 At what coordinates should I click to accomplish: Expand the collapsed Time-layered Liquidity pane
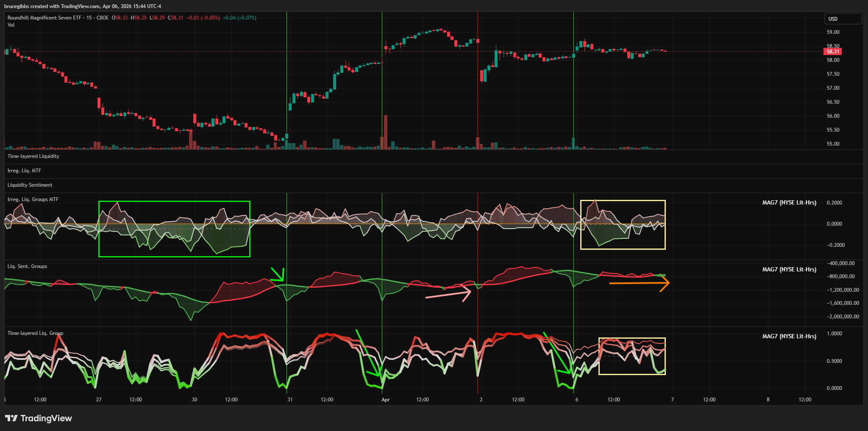33,156
